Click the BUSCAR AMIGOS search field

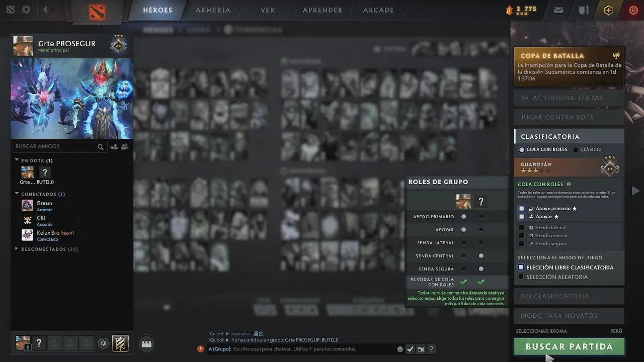(55, 146)
